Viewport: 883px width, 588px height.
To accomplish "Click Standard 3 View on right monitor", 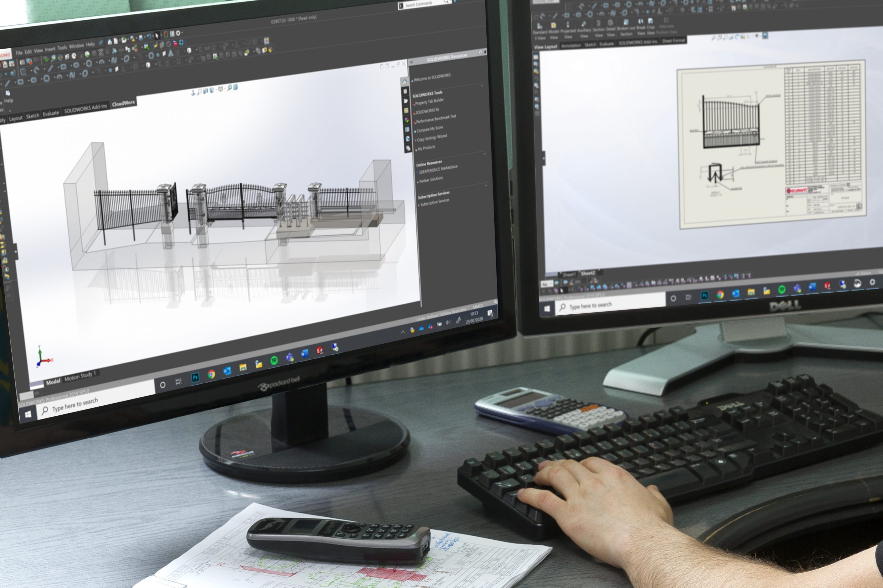I will tap(540, 31).
